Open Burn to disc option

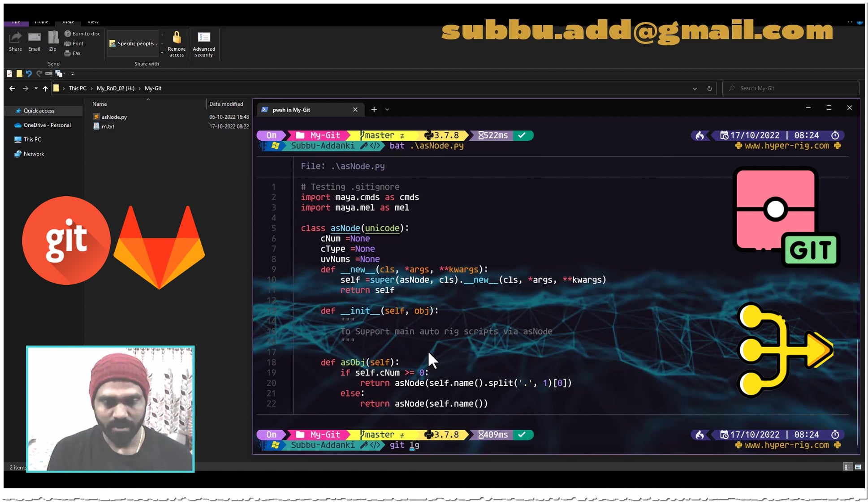click(x=82, y=33)
